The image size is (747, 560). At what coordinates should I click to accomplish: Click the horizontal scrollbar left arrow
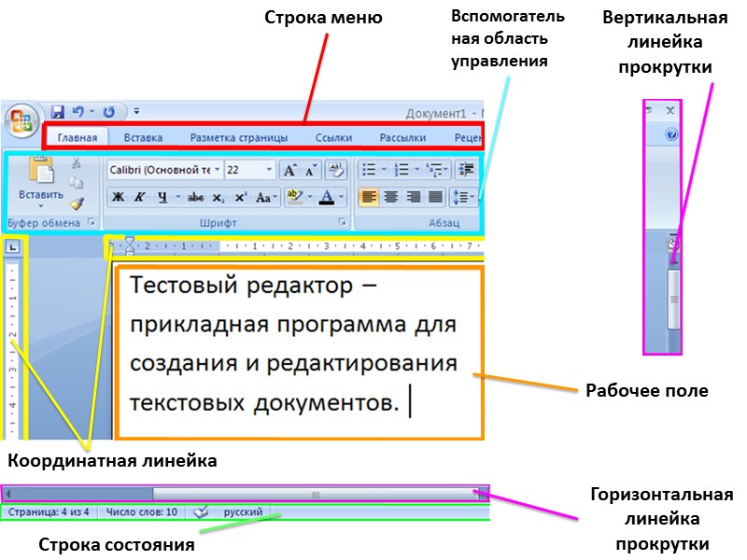click(7, 495)
